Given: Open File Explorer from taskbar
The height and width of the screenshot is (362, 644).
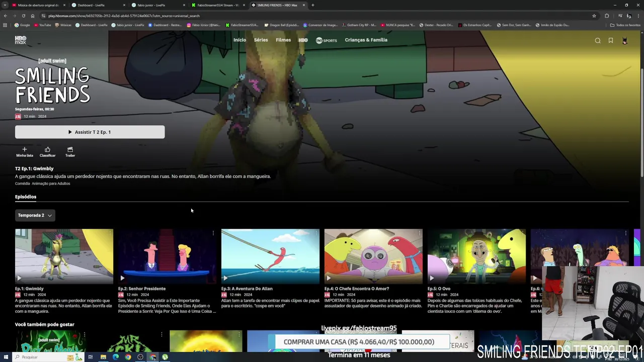Looking at the screenshot, I should point(103,357).
